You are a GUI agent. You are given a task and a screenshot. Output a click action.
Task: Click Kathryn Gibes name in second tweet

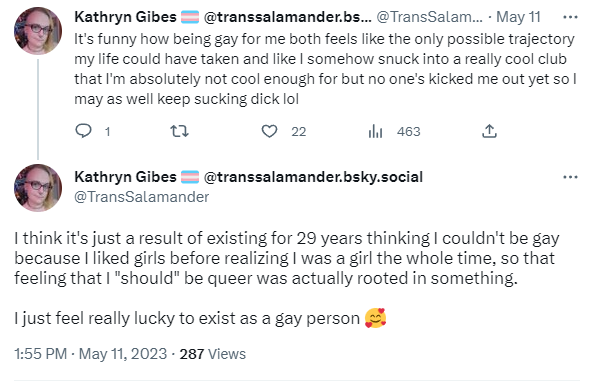click(x=125, y=177)
